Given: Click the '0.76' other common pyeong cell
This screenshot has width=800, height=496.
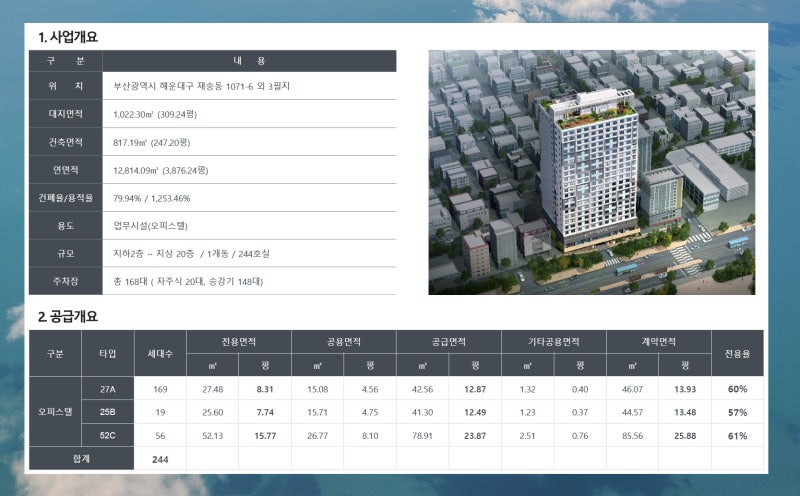Looking at the screenshot, I should point(580,435).
